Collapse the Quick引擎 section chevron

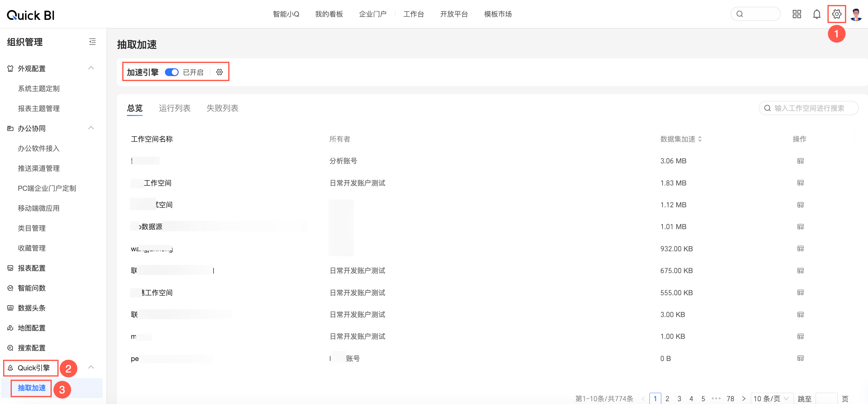point(91,368)
